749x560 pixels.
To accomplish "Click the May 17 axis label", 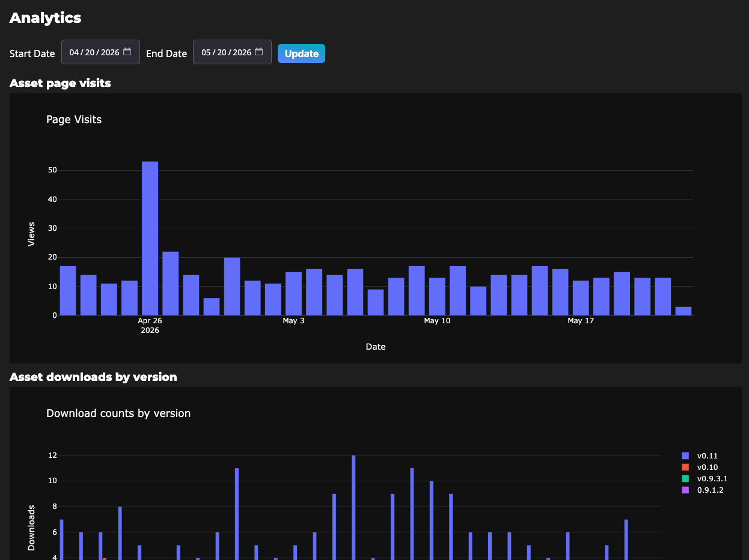I will [x=581, y=321].
